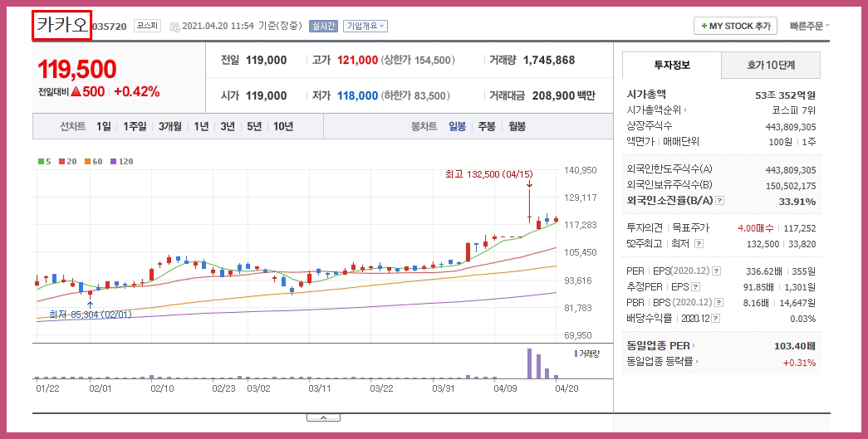Expand the 빠른주문 quick order dropdown
The height and width of the screenshot is (439, 868).
[809, 26]
